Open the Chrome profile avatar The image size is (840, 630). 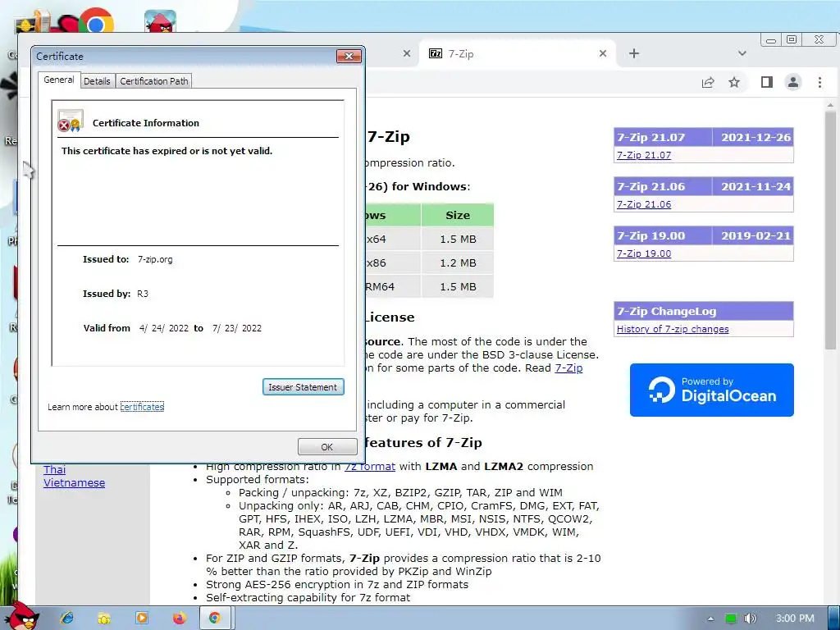point(793,82)
